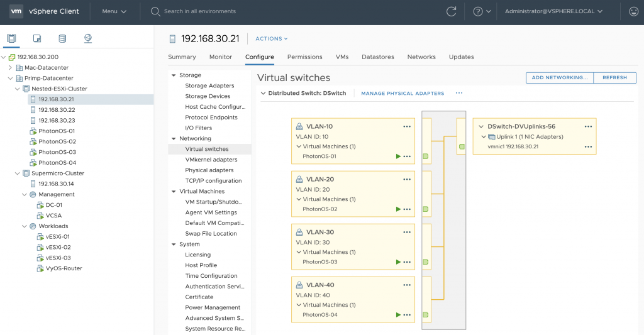Viewport: 644px width, 335px height.
Task: Switch to the Networks tab
Action: point(421,57)
